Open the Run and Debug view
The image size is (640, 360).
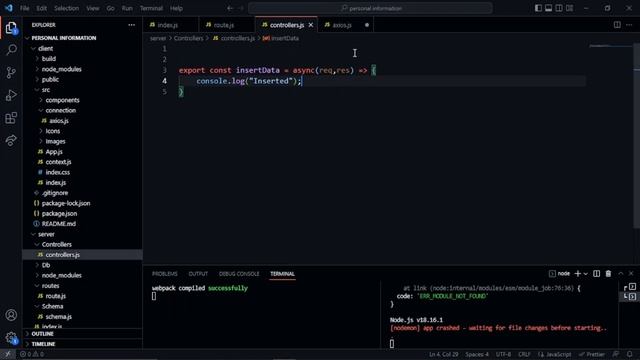point(11,96)
